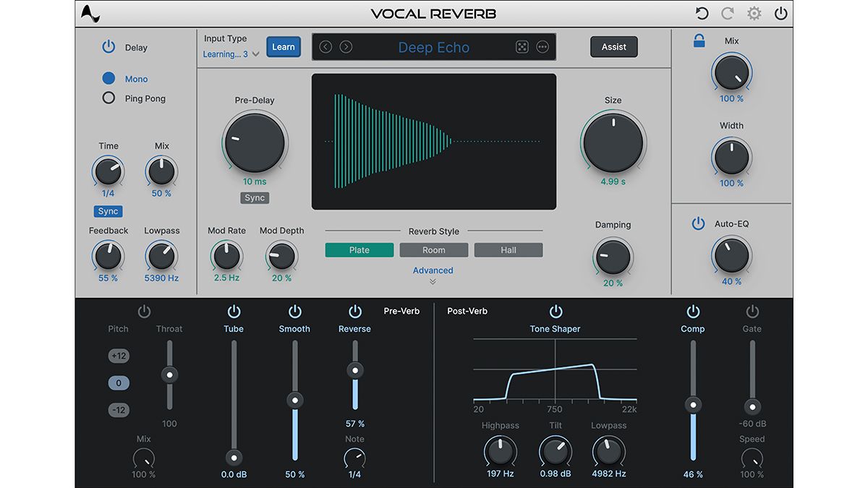This screenshot has height=488, width=868.
Task: Open the plugin settings gear
Action: tap(754, 13)
